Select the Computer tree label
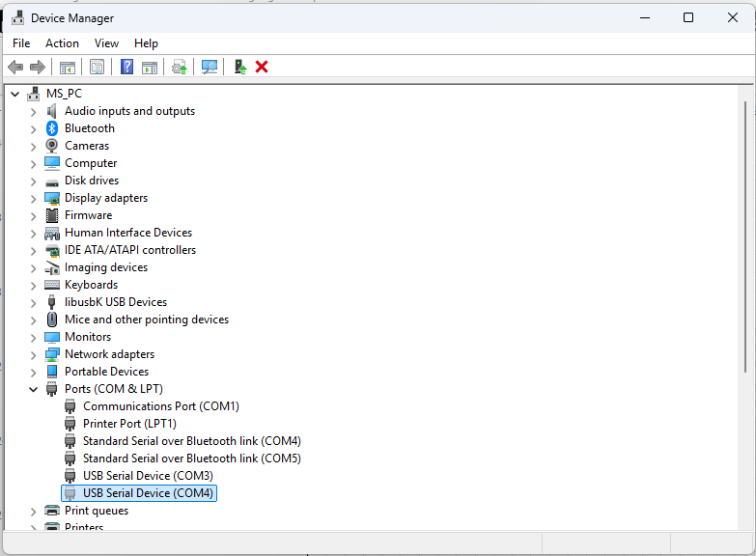 (x=91, y=163)
